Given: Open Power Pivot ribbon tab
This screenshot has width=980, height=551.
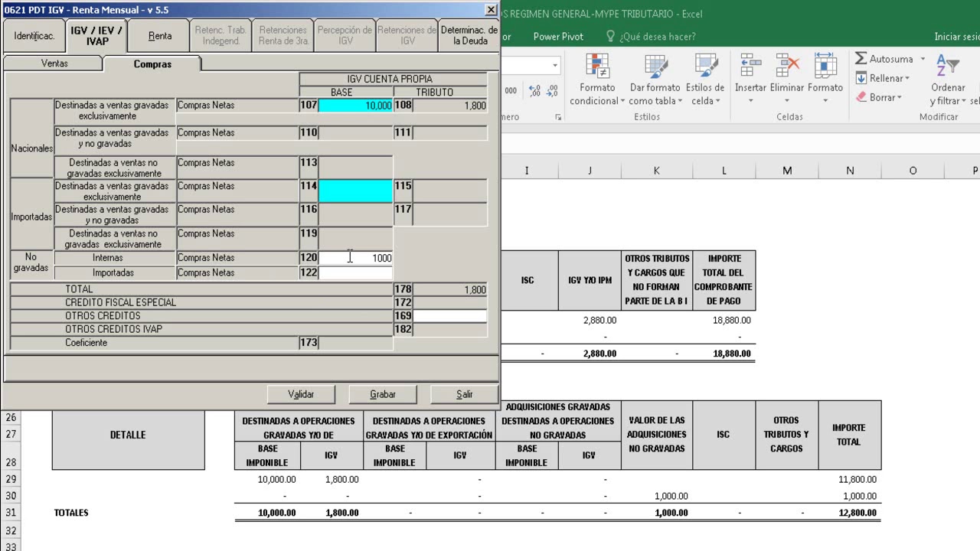Looking at the screenshot, I should click(x=558, y=36).
